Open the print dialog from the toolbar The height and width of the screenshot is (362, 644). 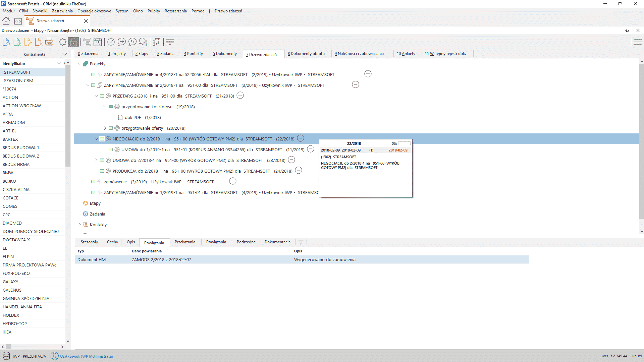click(49, 42)
